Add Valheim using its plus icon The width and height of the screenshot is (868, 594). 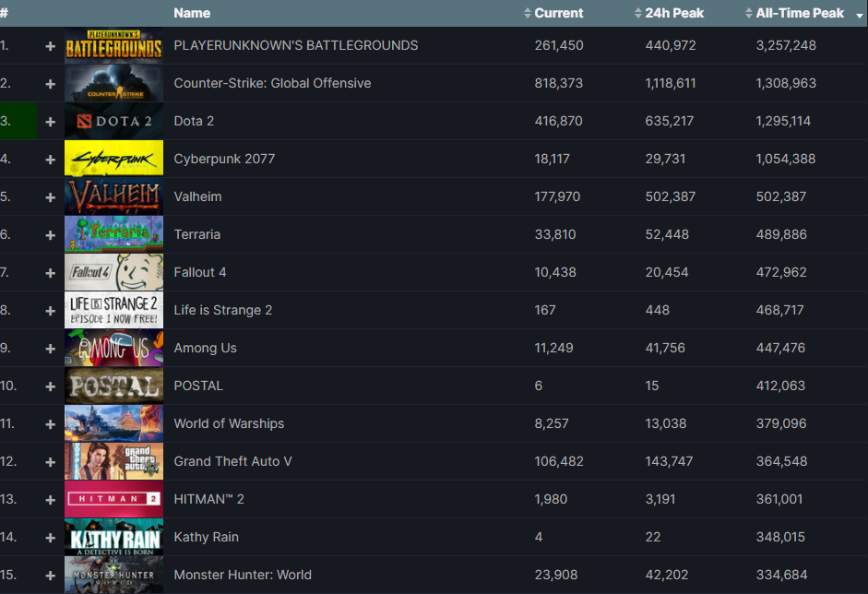point(51,196)
